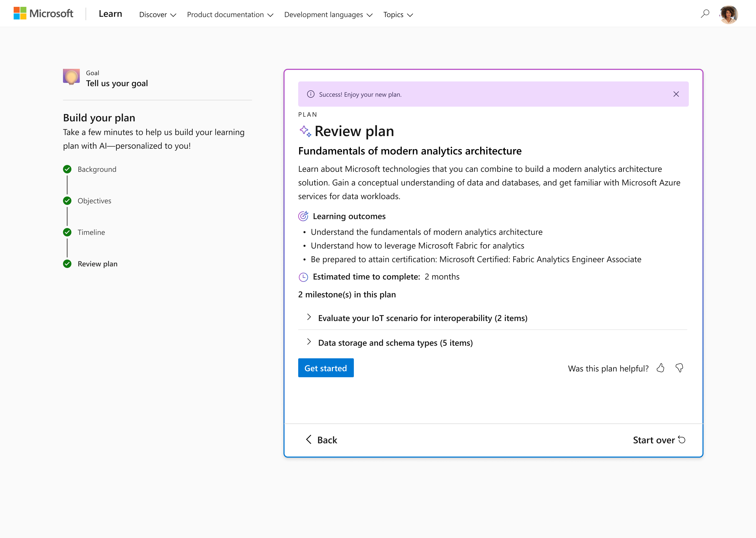Image resolution: width=756 pixels, height=538 pixels.
Task: Open the Discover dropdown menu
Action: (x=156, y=14)
